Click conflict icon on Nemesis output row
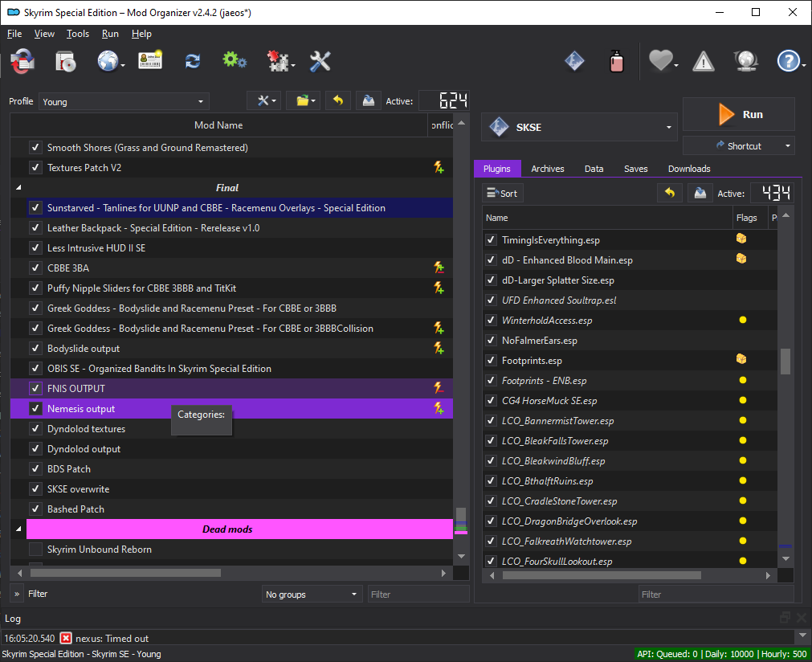This screenshot has width=812, height=662. (439, 408)
